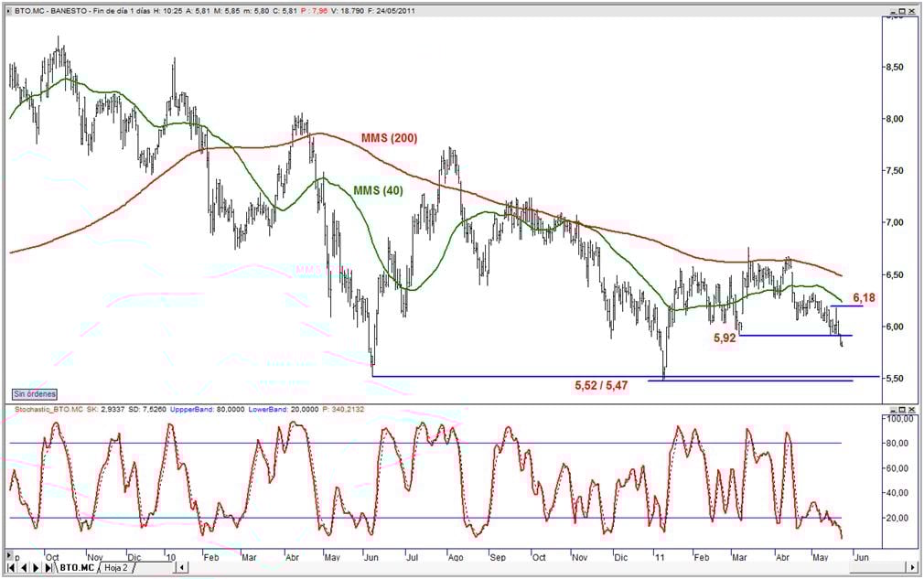Viewport: 924px width, 579px height.
Task: Go to the first sheet navigation arrow
Action: point(11,567)
